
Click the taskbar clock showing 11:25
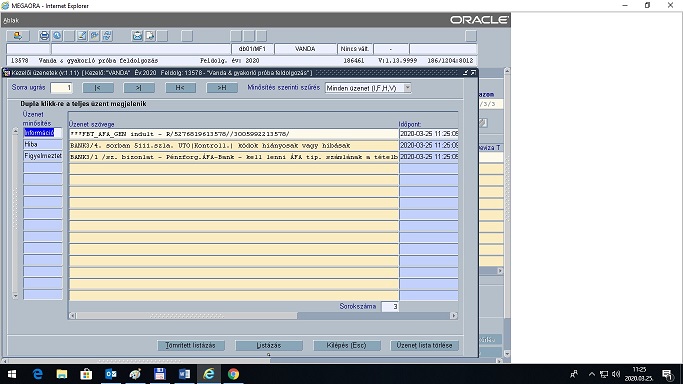click(639, 374)
